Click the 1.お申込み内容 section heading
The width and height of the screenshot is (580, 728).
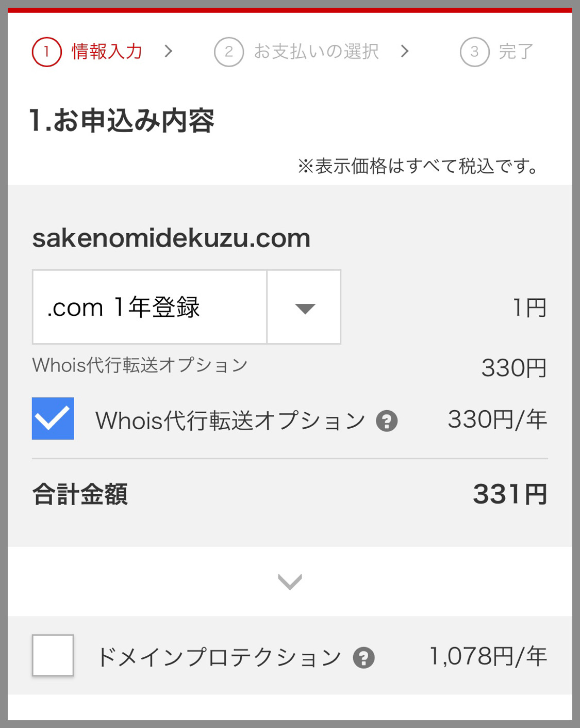pyautogui.click(x=122, y=121)
